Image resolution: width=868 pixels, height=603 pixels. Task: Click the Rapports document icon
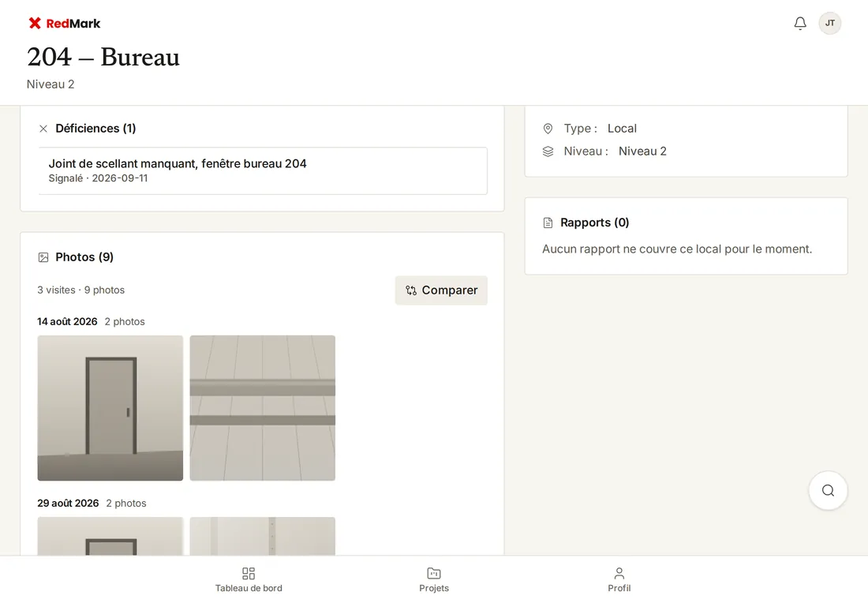tap(548, 223)
